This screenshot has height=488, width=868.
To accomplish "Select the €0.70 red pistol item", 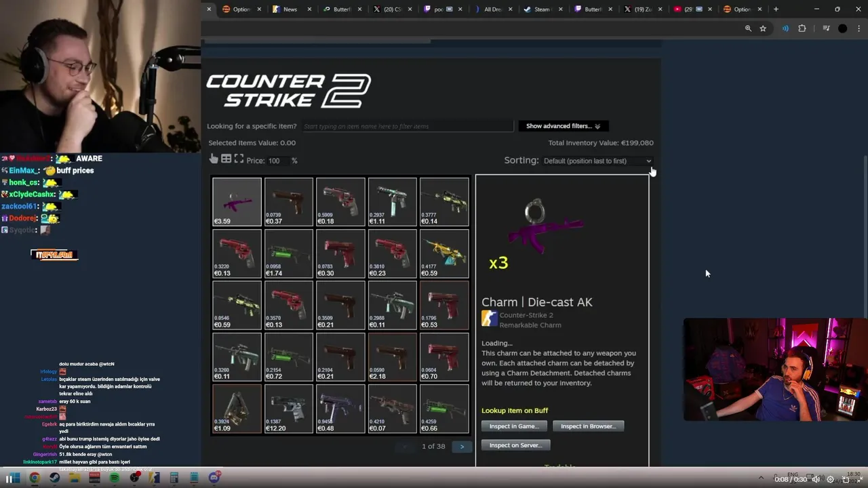I will click(444, 357).
